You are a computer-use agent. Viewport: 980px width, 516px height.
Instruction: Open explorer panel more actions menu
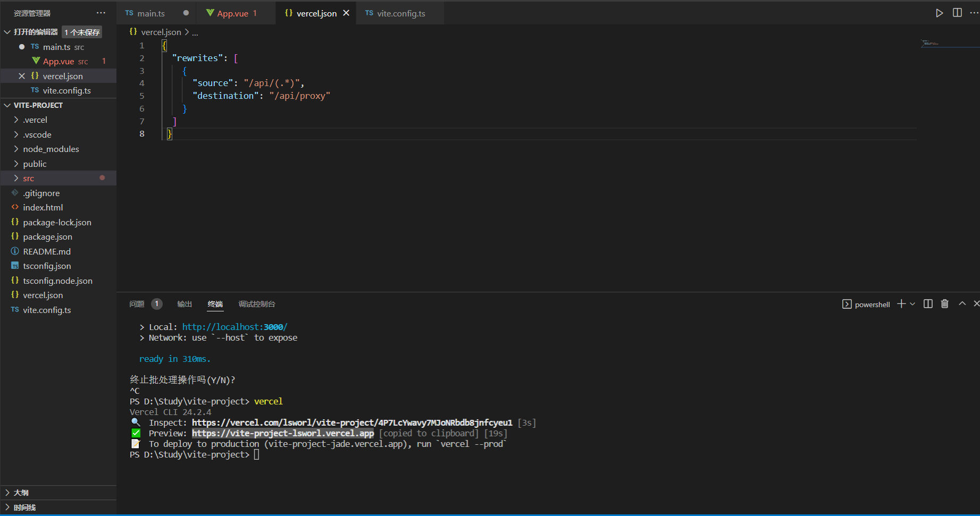[x=101, y=13]
